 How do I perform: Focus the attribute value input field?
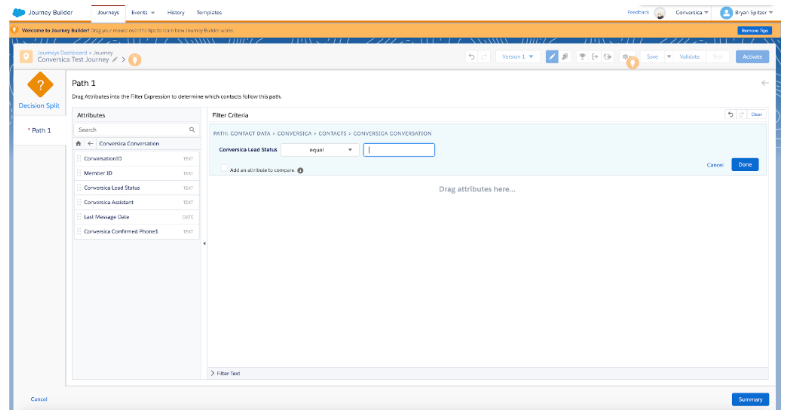point(399,150)
